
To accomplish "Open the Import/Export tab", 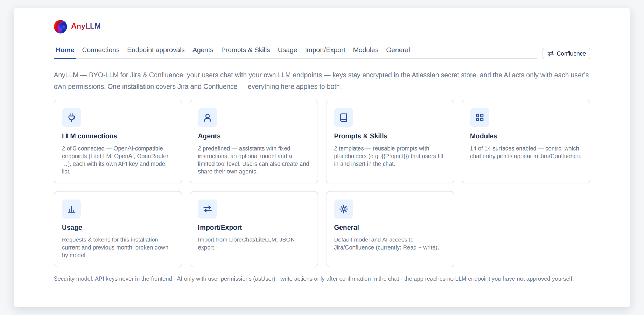I will [x=325, y=50].
